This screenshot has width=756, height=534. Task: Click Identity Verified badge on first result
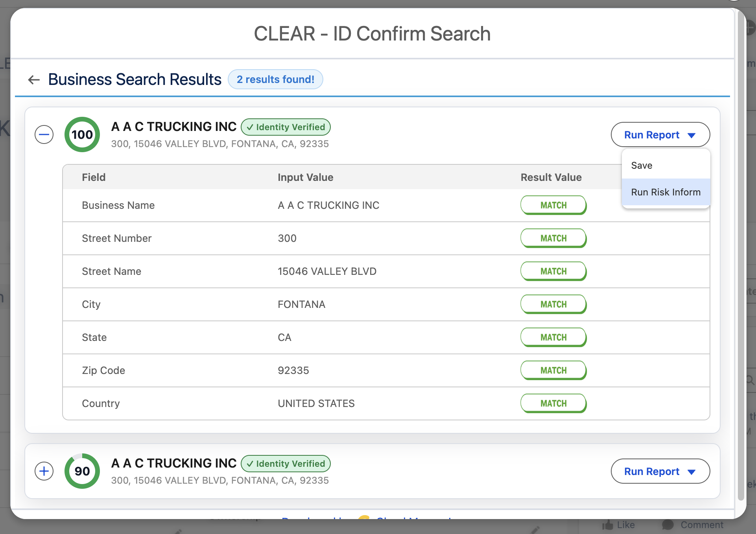click(286, 127)
